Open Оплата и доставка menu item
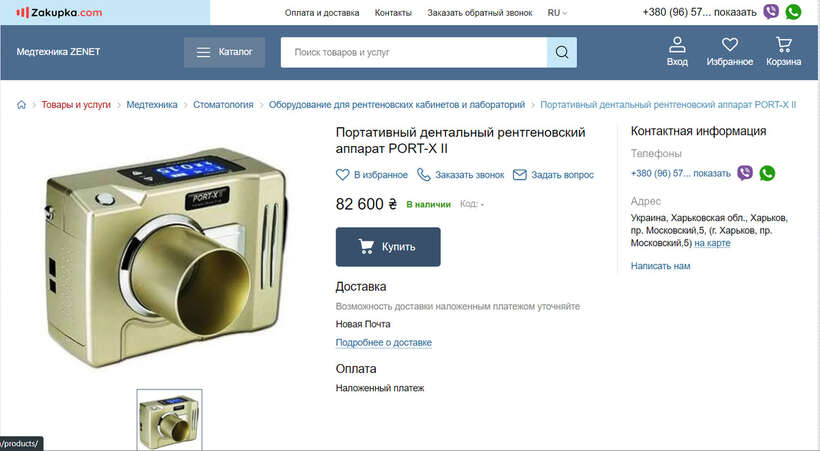Screen dimensions: 820x451 click(x=322, y=13)
